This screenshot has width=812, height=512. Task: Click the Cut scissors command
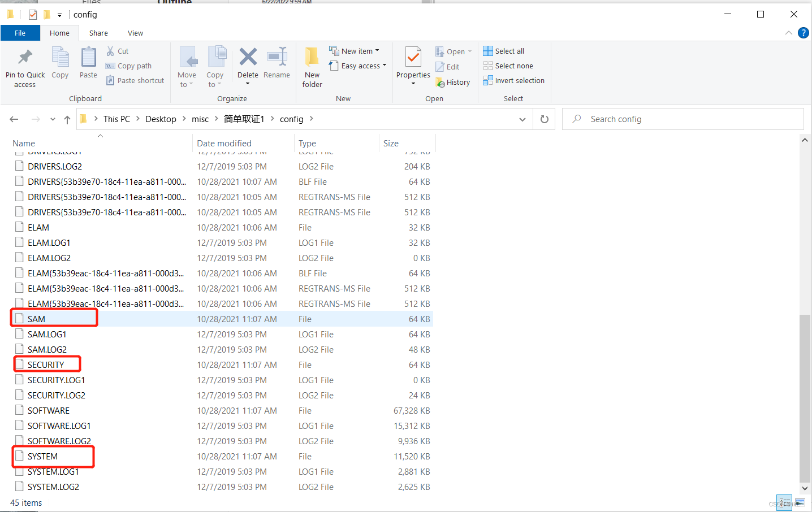click(x=117, y=51)
